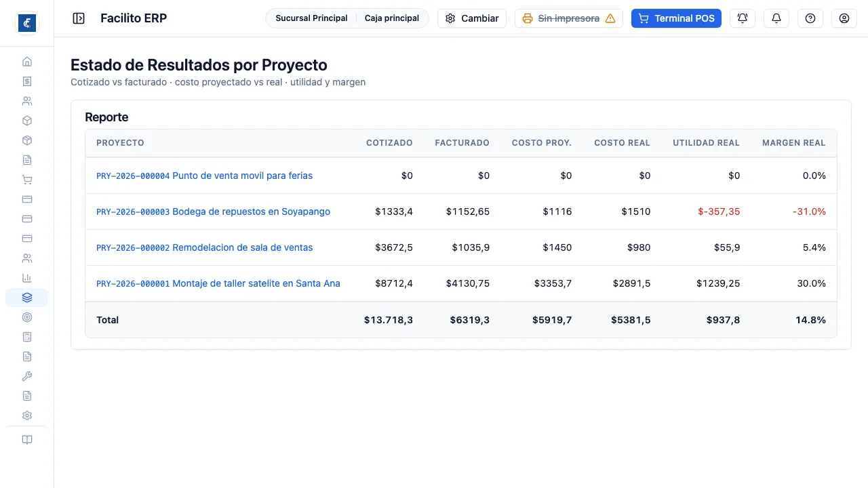Open the wrench tools icon in sidebar
The image size is (868, 488).
pyautogui.click(x=27, y=376)
